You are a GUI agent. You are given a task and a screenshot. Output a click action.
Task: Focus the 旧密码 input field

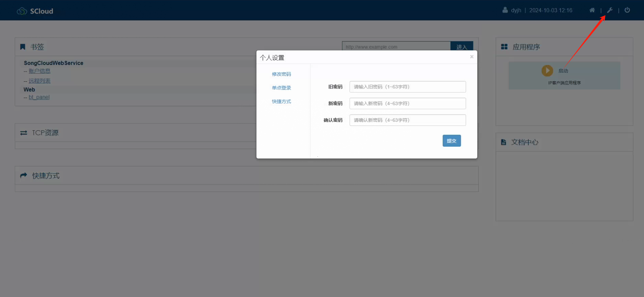(x=407, y=87)
